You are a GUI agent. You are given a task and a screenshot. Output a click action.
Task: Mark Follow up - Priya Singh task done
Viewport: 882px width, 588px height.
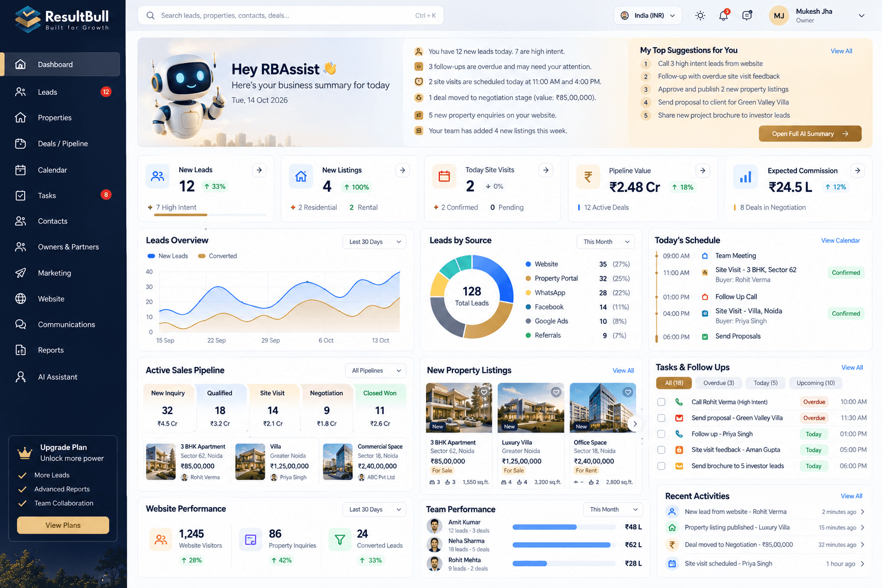click(x=661, y=434)
